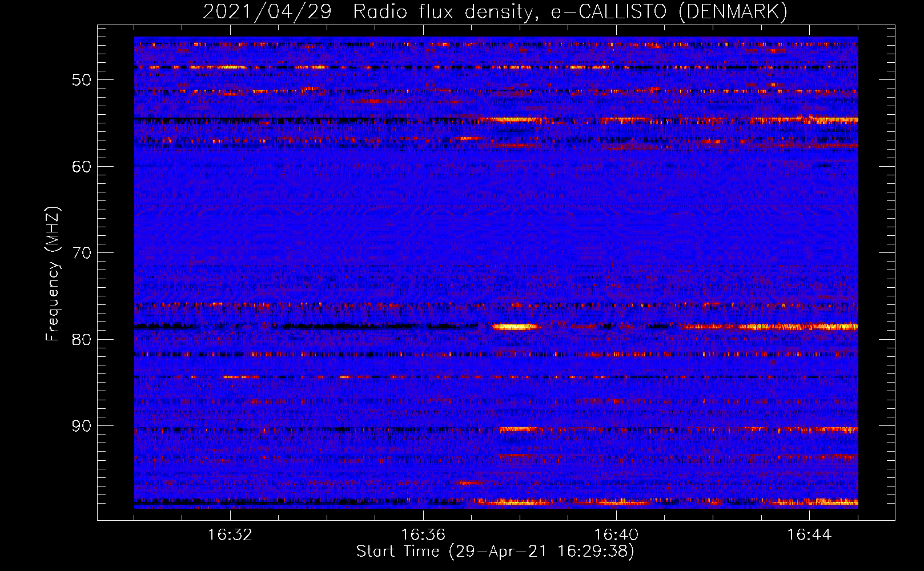Click the 16:36 time tick label
Image resolution: width=924 pixels, height=571 pixels.
[423, 535]
